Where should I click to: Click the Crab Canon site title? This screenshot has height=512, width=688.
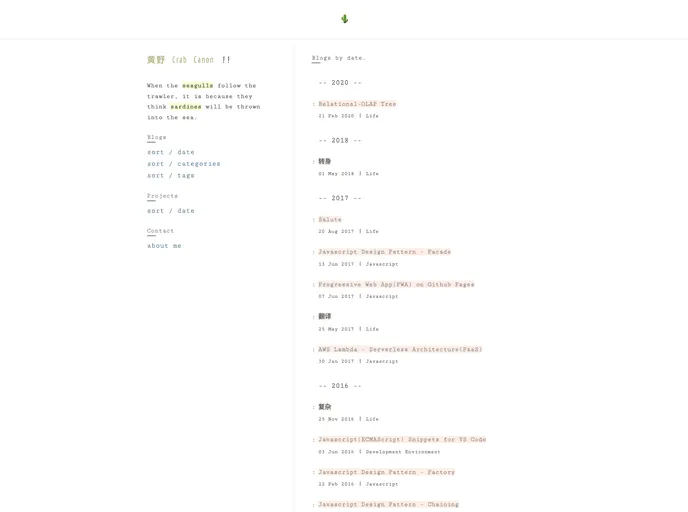click(x=193, y=60)
